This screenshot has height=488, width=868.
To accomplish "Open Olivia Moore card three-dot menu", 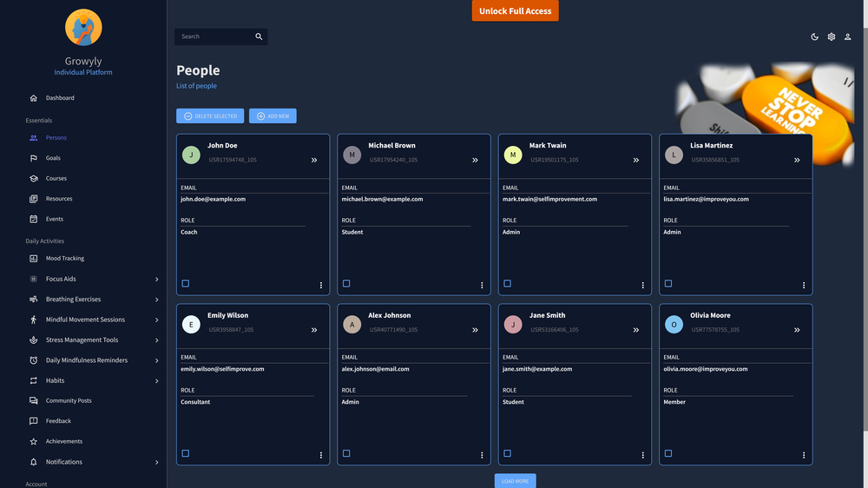I will [804, 455].
